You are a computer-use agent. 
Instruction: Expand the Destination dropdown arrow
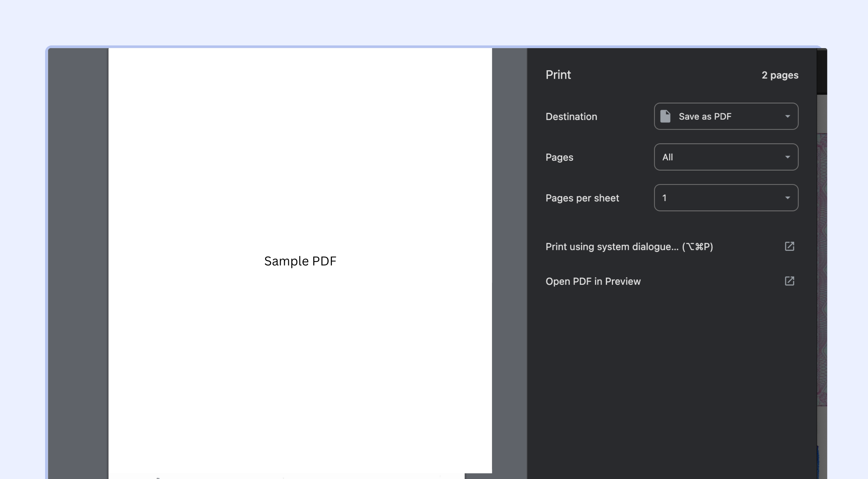[x=787, y=116]
